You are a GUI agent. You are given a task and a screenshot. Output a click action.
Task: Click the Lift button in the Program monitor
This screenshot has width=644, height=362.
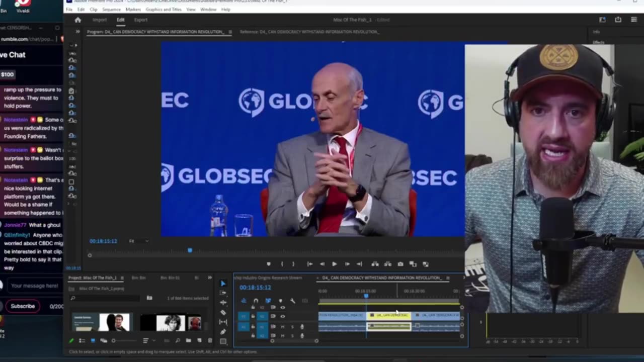pyautogui.click(x=375, y=264)
